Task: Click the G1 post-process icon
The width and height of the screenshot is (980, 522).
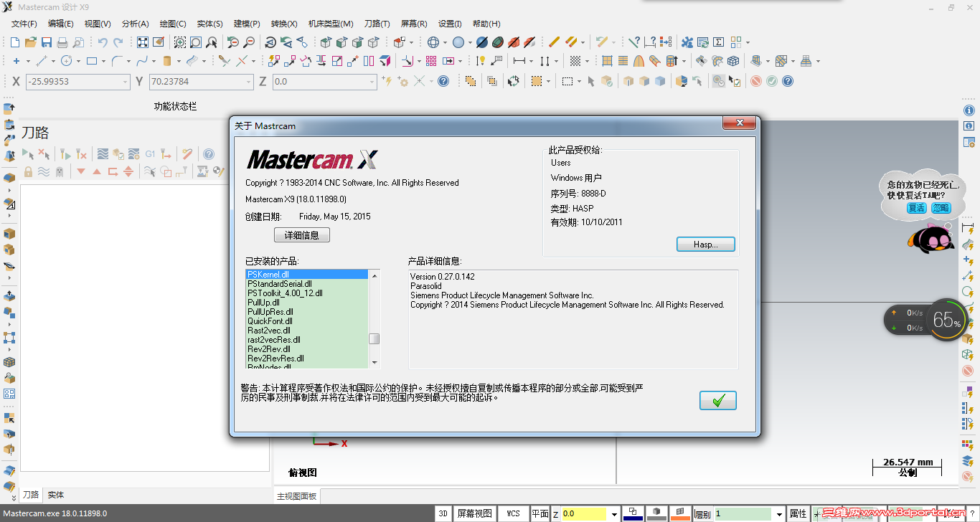Action: [150, 153]
